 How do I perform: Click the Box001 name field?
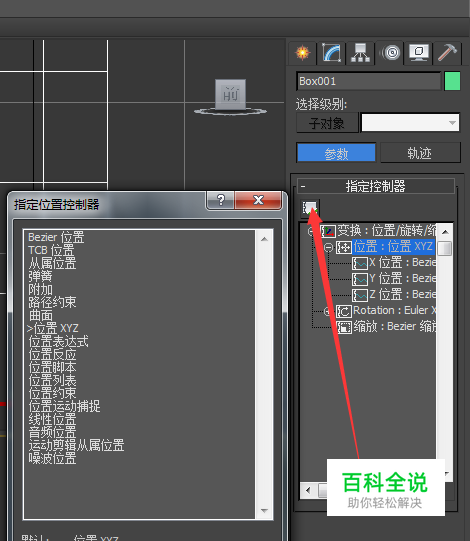(369, 81)
